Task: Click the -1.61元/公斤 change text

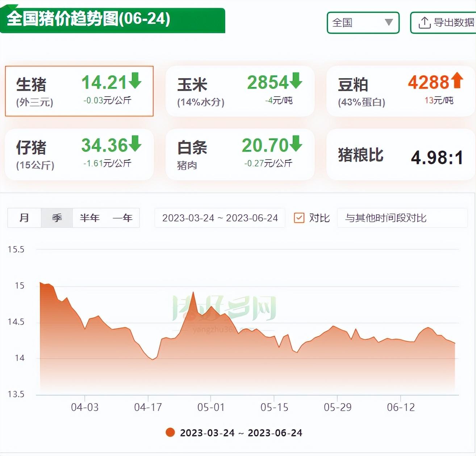Action: pyautogui.click(x=107, y=163)
